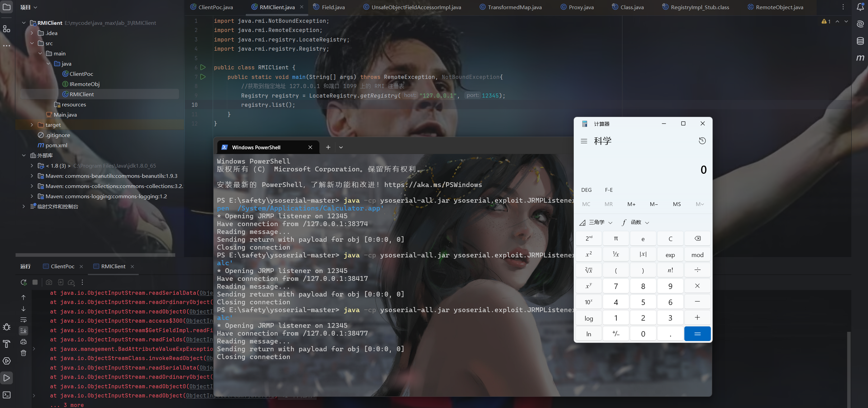Click the Calculator backspace key
This screenshot has height=408, width=868.
(697, 238)
